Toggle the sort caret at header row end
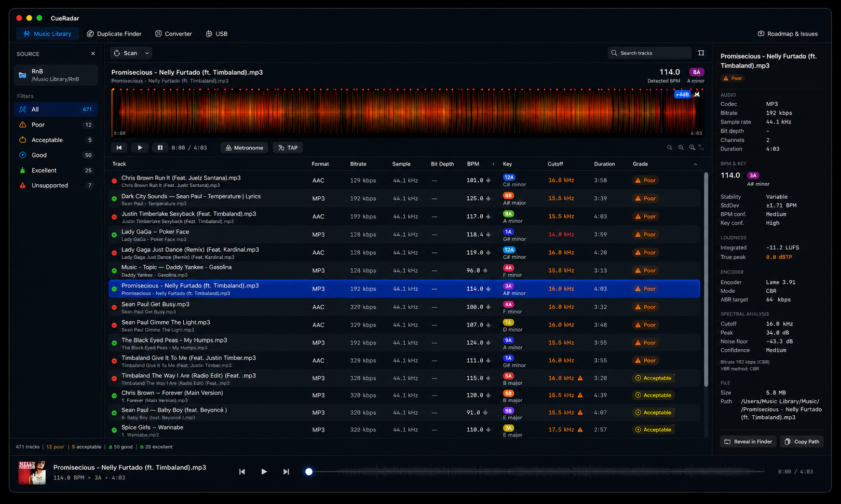Image resolution: width=841 pixels, height=504 pixels. (695, 164)
